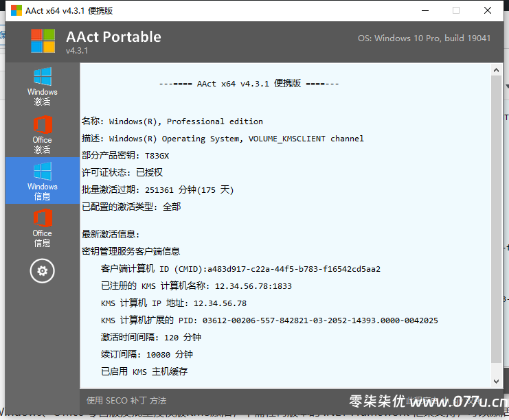The image size is (509, 420).
Task: Open Office activation (Office 激活) section
Action: (42, 135)
